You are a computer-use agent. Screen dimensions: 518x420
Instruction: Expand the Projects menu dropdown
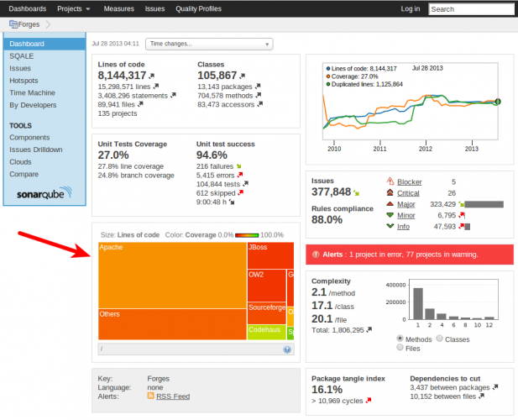[x=74, y=8]
